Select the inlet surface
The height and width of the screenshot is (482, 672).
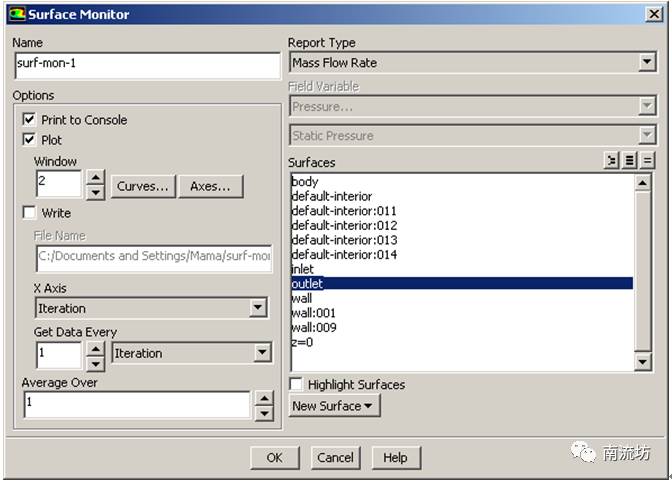(462, 269)
